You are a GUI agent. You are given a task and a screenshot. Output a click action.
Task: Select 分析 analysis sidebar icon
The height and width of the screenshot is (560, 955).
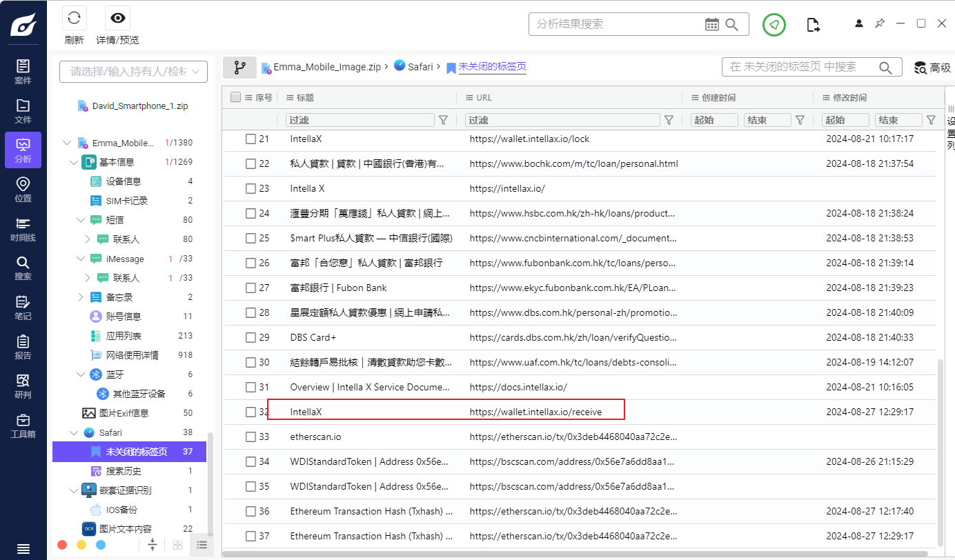pyautogui.click(x=23, y=150)
